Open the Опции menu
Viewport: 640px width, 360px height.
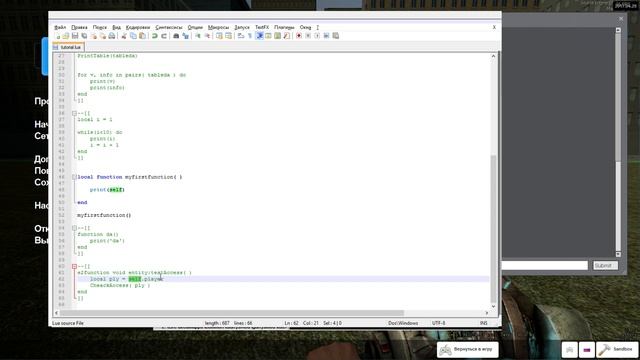[x=195, y=27]
